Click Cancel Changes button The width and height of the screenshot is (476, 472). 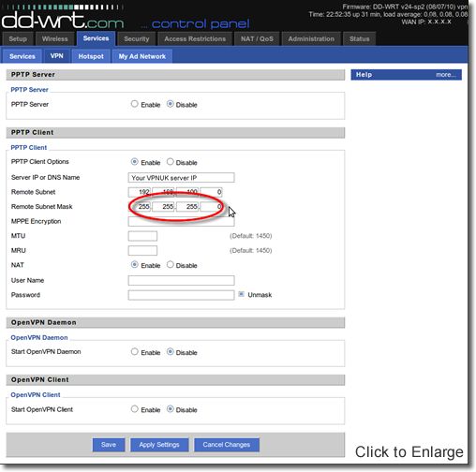[x=227, y=445]
